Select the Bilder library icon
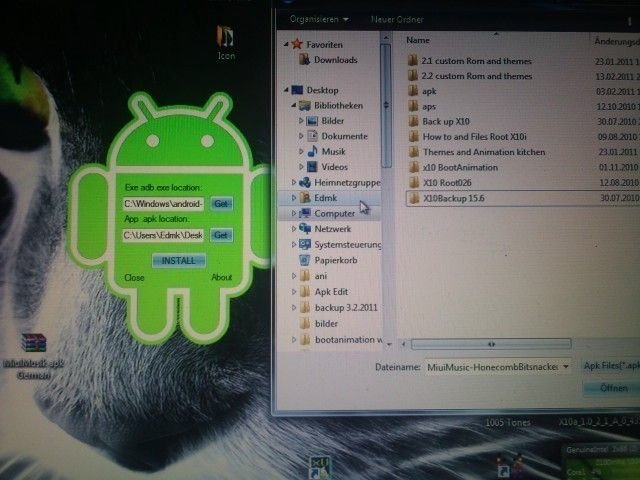The width and height of the screenshot is (640, 480). point(312,121)
